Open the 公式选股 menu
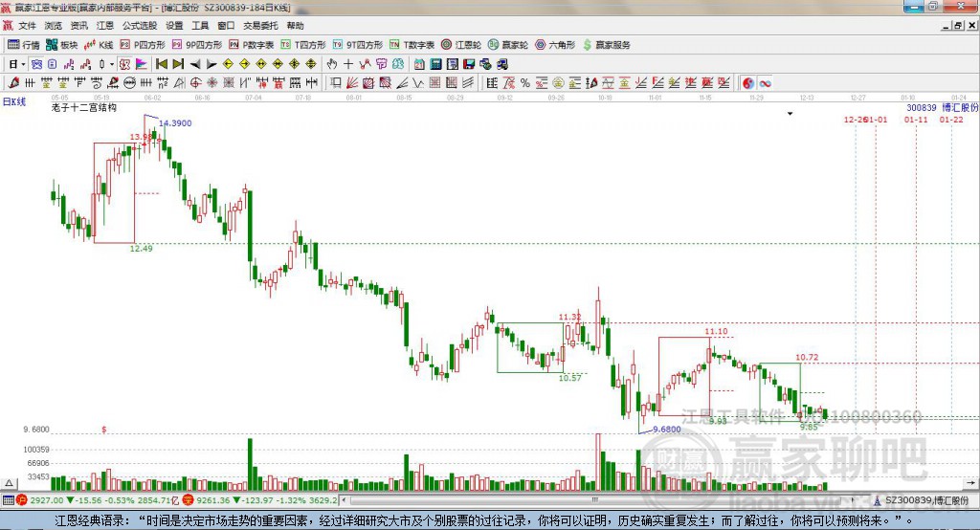The width and height of the screenshot is (980, 530). pos(140,26)
